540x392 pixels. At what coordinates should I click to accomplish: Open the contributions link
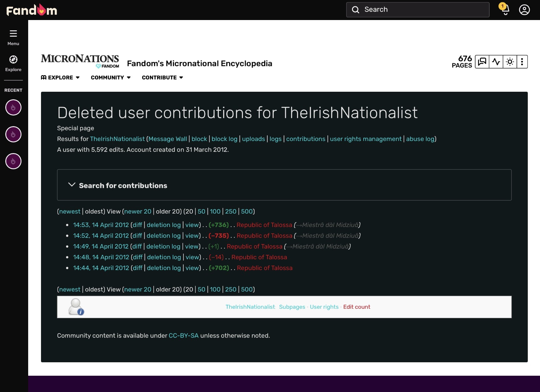(306, 139)
